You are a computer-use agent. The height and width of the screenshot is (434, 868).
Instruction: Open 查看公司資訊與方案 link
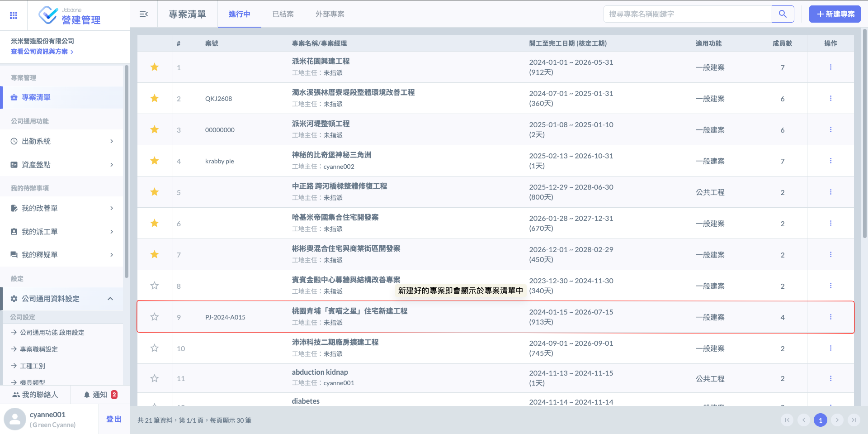point(42,52)
